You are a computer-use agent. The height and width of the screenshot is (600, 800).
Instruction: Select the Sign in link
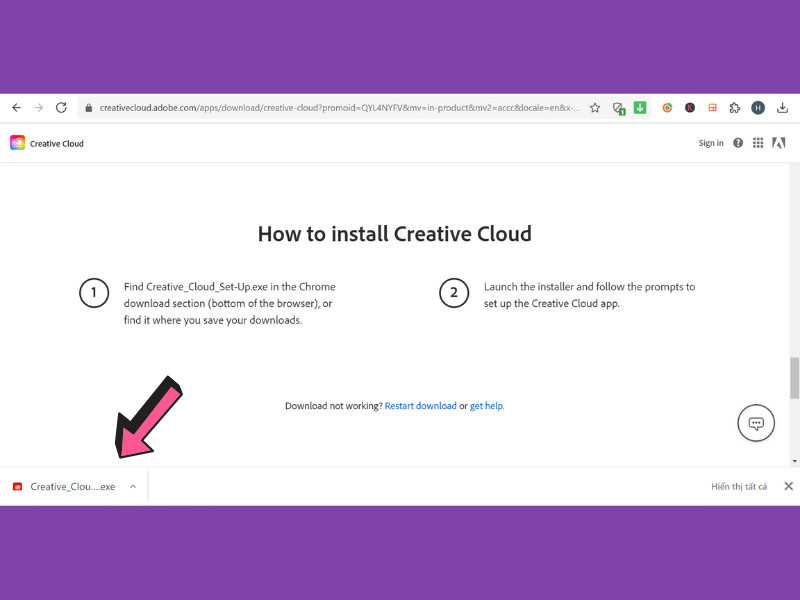[710, 143]
